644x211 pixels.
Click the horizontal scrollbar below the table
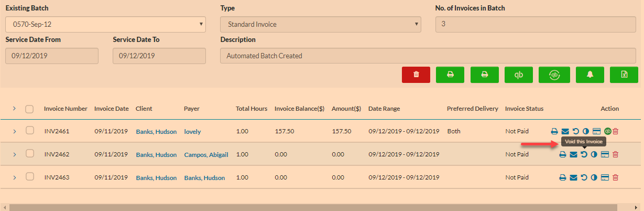(x=314, y=207)
